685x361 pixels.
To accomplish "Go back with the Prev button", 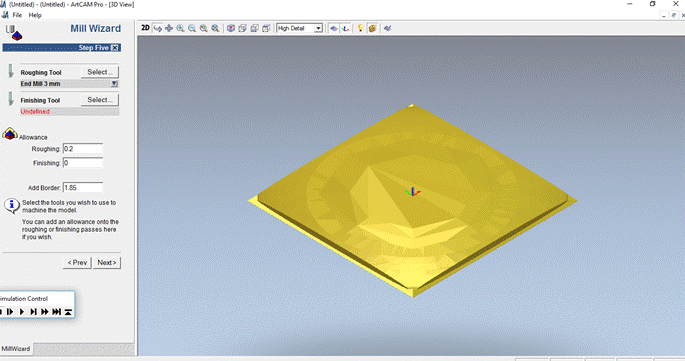I will click(77, 263).
